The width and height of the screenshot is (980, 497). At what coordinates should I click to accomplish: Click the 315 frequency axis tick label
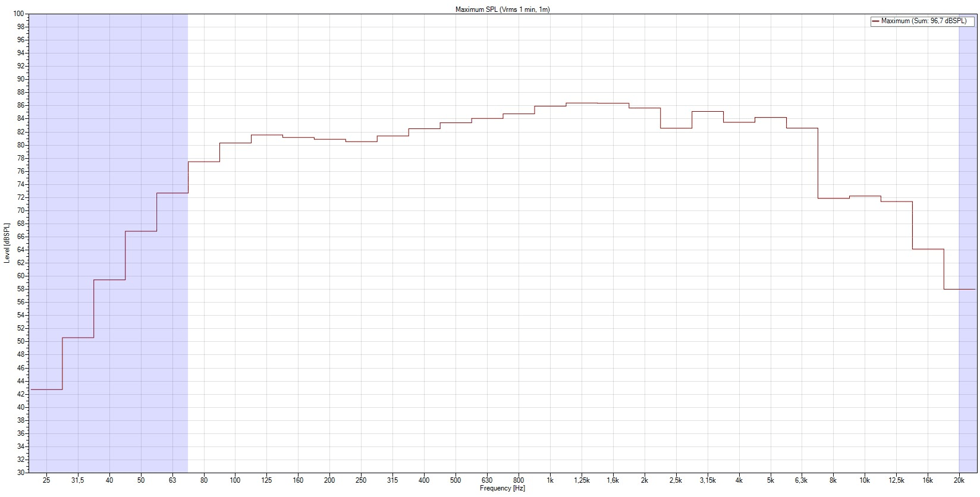click(x=392, y=480)
